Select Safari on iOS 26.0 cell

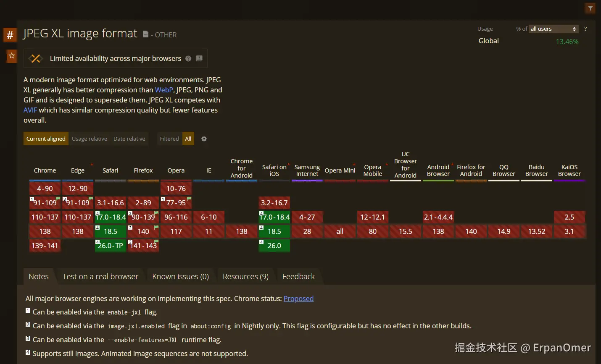[x=274, y=246]
